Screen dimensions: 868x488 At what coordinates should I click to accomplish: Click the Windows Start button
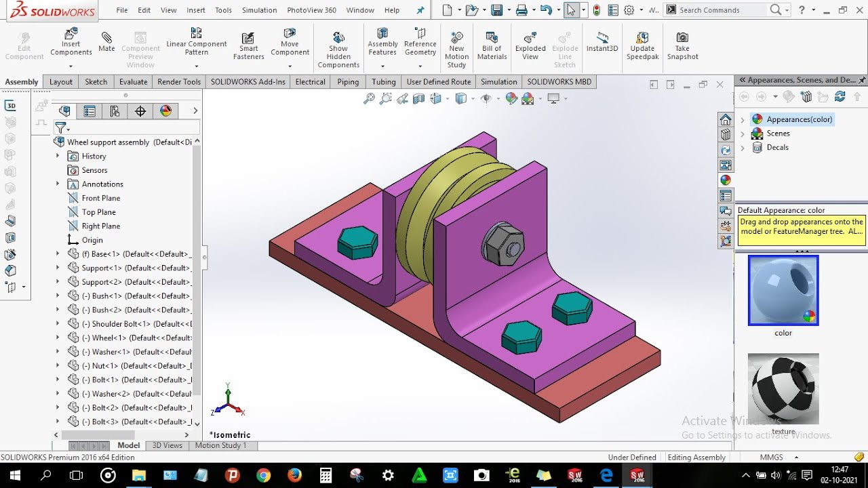coord(15,475)
